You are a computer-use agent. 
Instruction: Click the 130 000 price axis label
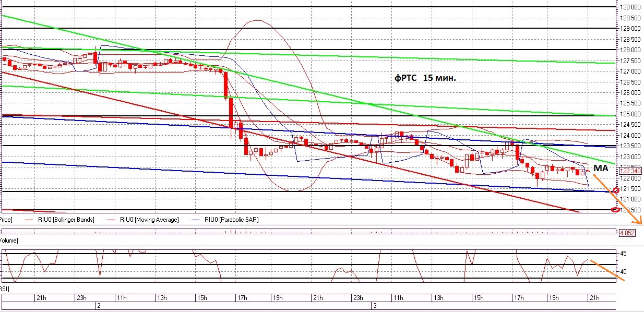[x=631, y=7]
